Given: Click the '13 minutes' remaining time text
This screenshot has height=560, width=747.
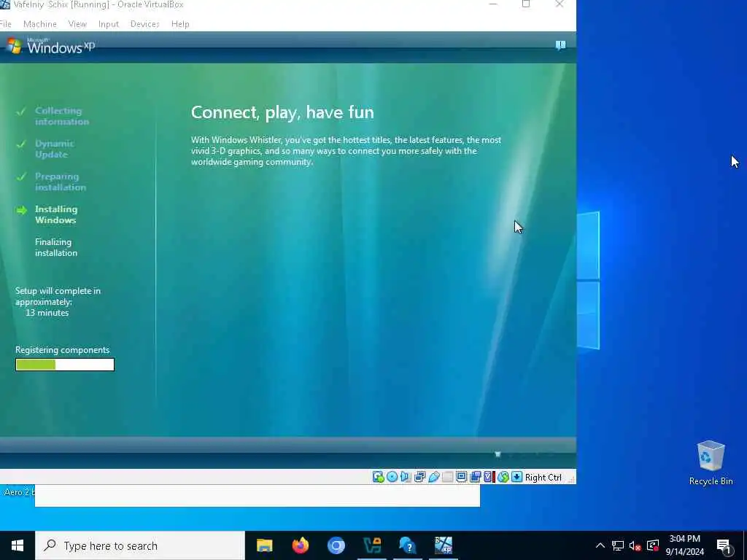Looking at the screenshot, I should 47,313.
